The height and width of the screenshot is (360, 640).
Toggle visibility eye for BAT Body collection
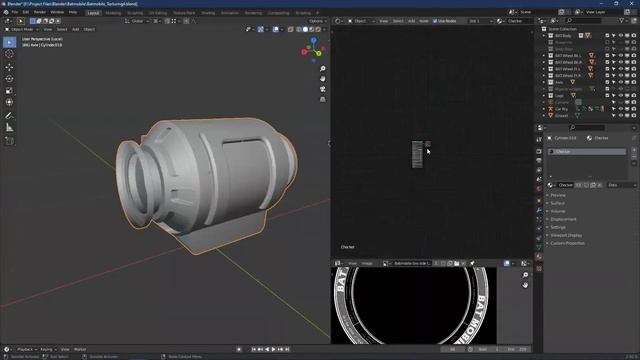tap(620, 36)
